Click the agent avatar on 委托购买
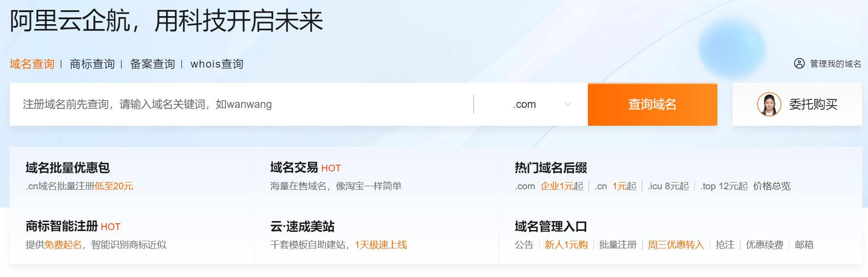The height and width of the screenshot is (277, 868). tap(769, 104)
